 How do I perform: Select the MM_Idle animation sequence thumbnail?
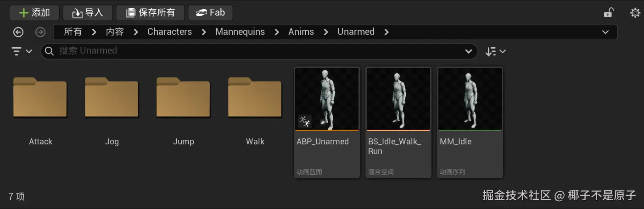click(470, 99)
